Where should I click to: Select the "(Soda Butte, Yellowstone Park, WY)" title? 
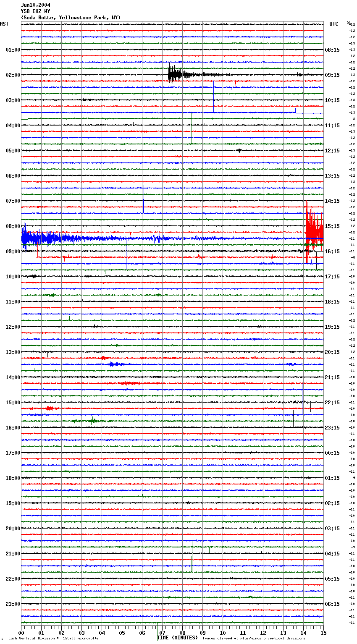[71, 18]
